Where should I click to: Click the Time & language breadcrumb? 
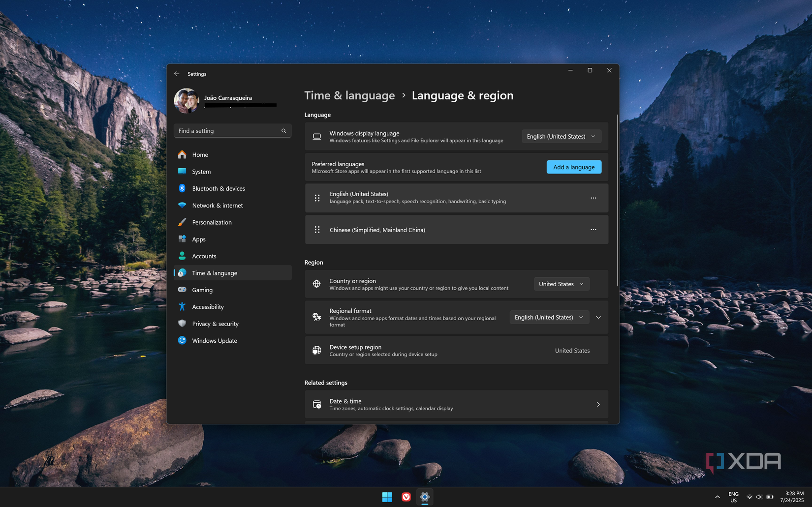[349, 95]
